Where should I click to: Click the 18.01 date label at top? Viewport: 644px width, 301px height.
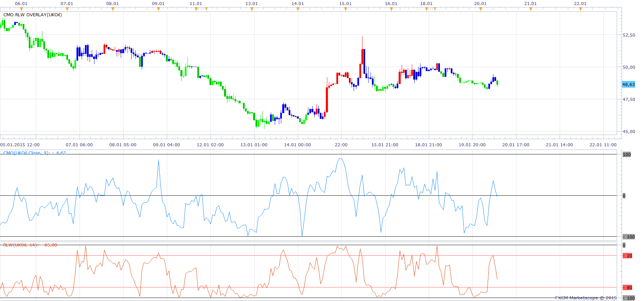coord(426,4)
